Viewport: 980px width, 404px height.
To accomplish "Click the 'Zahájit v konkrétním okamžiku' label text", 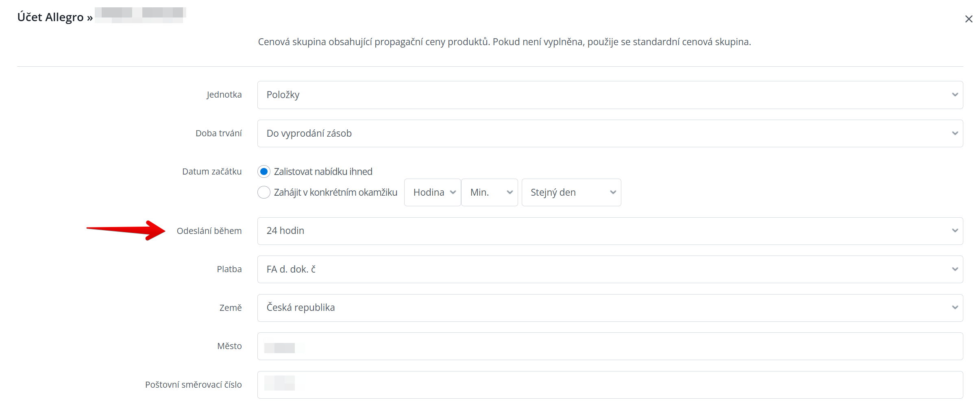I will point(335,192).
